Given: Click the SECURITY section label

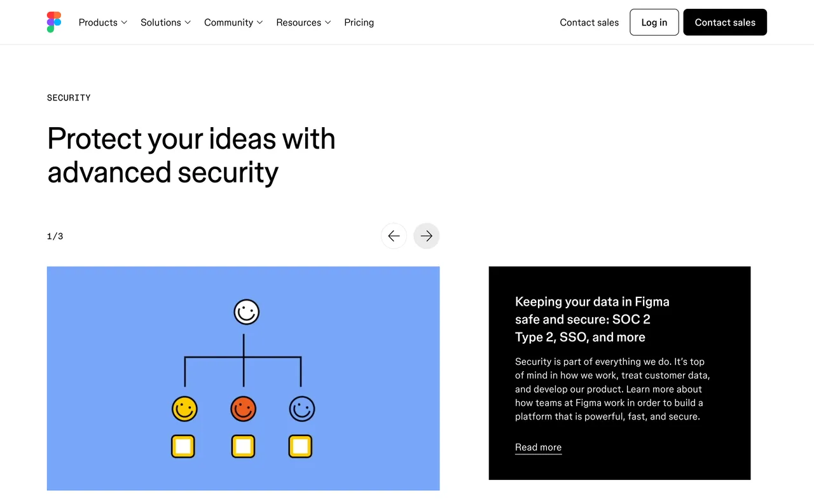Looking at the screenshot, I should tap(69, 97).
